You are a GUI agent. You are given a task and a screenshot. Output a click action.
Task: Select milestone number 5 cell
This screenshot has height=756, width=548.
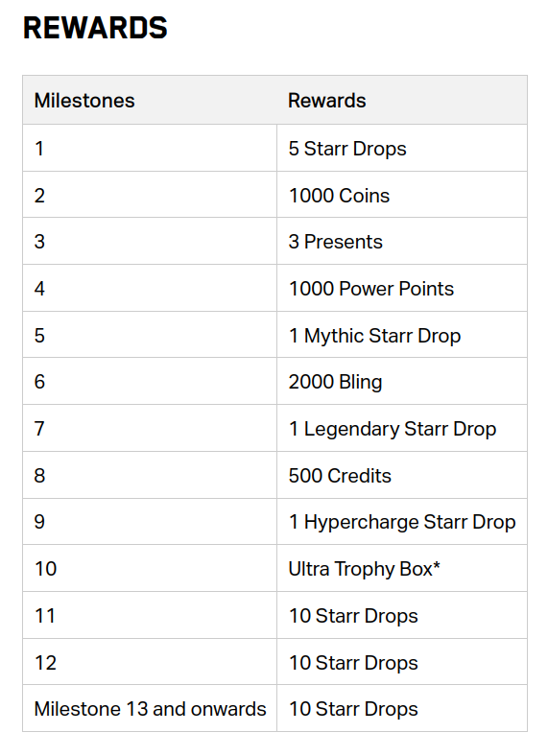[x=150, y=335]
